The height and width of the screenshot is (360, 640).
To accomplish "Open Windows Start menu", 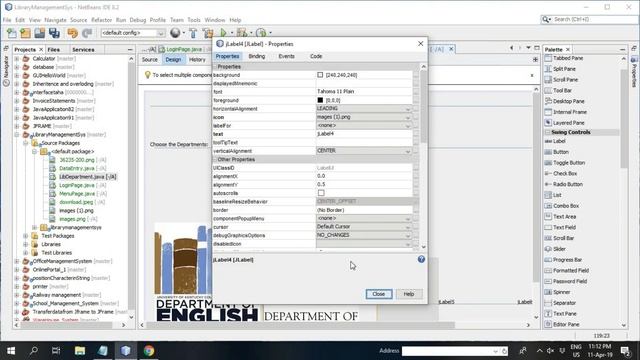I will tap(11, 351).
